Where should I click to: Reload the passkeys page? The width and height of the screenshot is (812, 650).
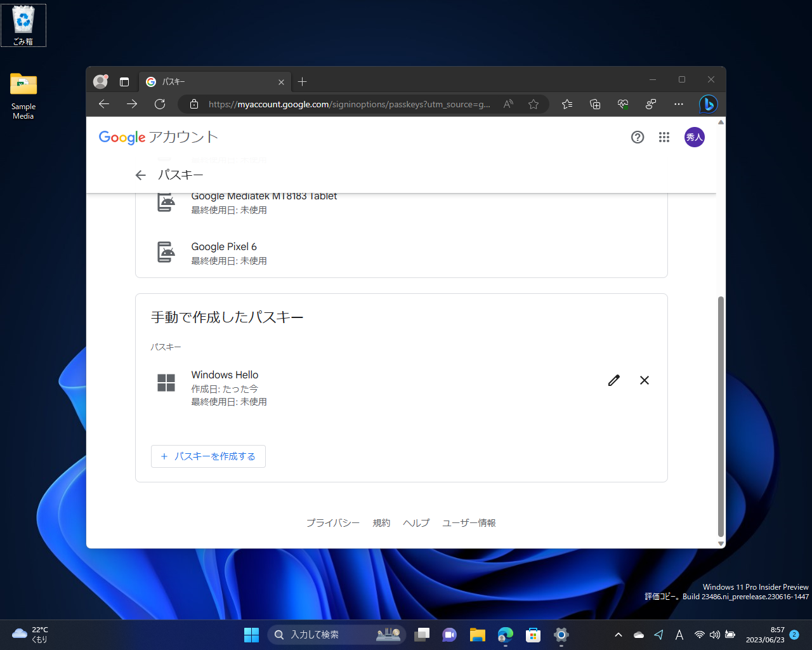coord(160,104)
